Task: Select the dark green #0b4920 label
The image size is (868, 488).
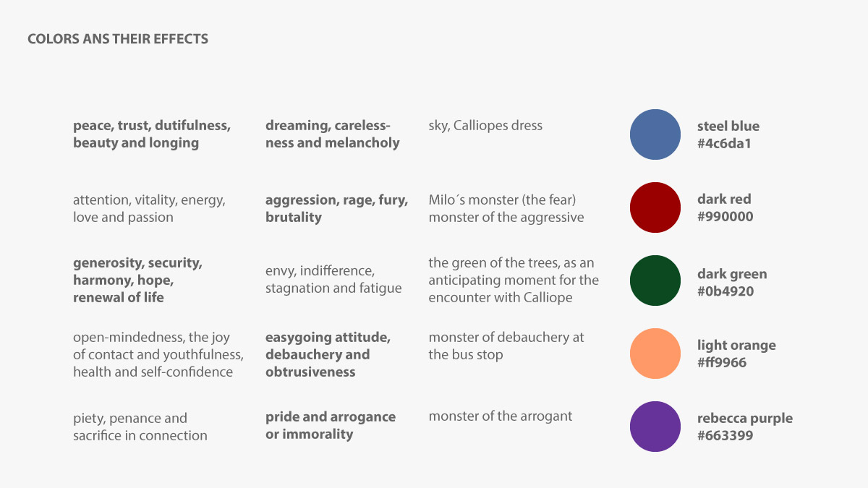Action: coord(732,283)
